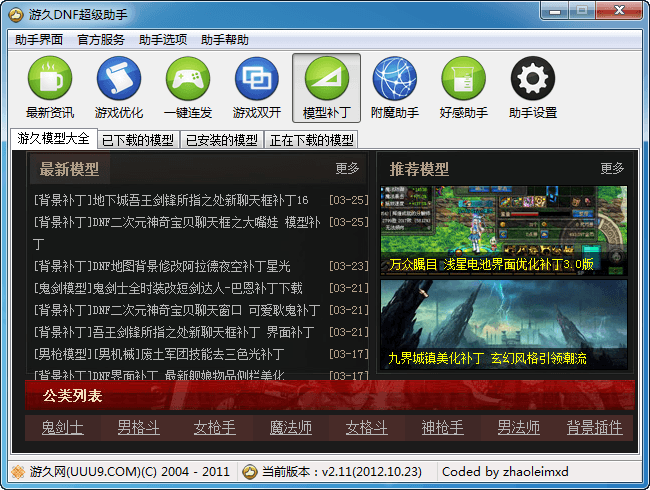Click 更多 next to 最新模型

347,169
